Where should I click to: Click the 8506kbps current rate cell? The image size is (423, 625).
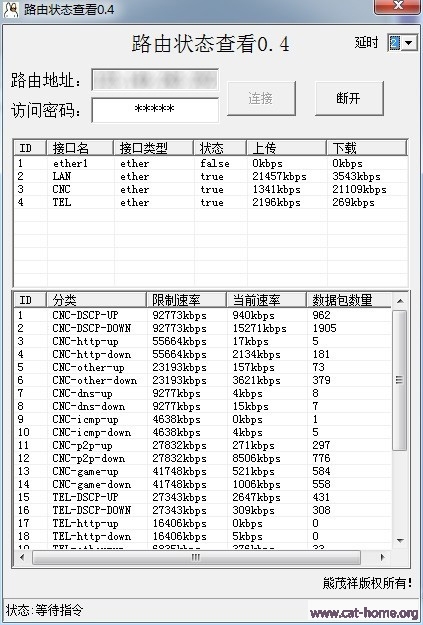click(256, 458)
